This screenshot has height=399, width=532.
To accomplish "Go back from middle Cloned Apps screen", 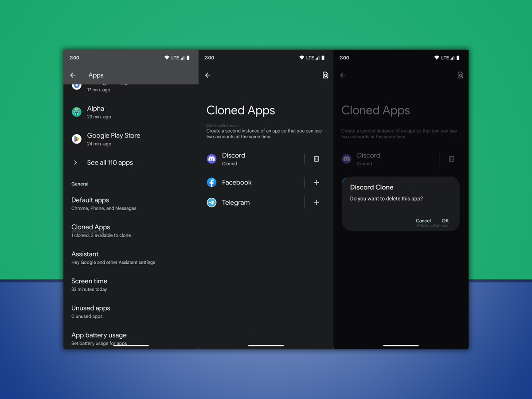I will 208,75.
